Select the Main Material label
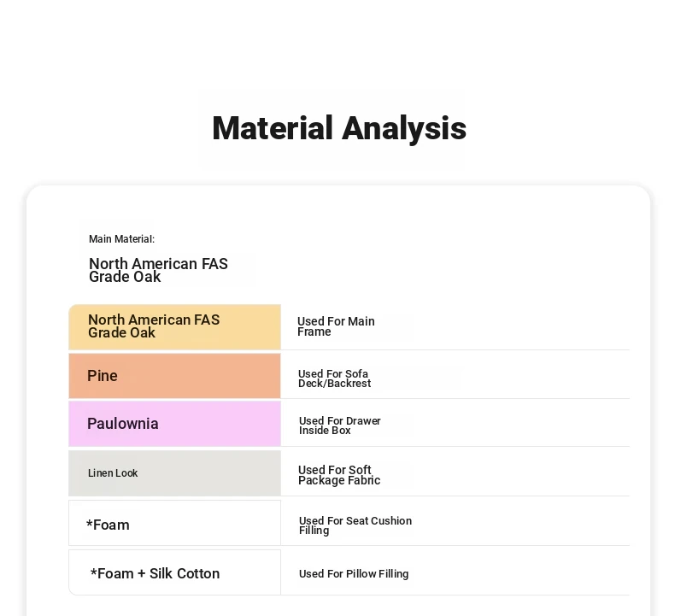This screenshot has width=675, height=616. tap(121, 239)
